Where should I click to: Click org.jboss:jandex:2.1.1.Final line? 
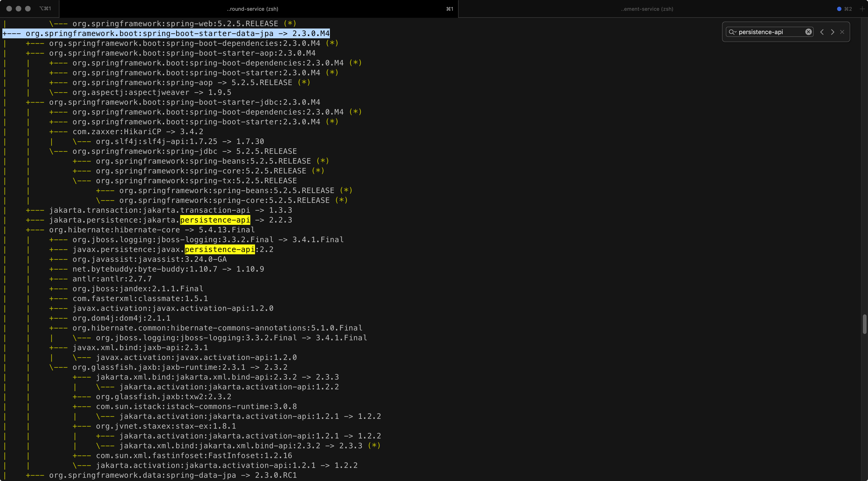138,288
